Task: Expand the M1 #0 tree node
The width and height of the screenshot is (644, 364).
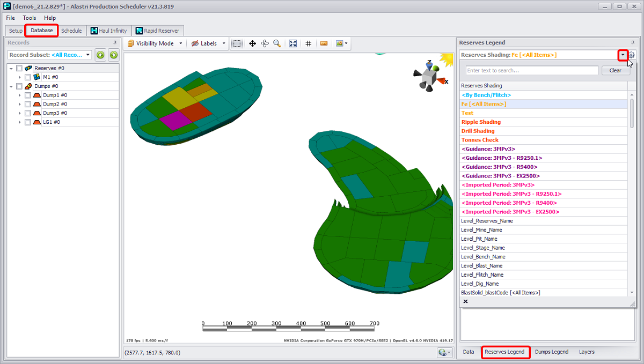Action: click(x=20, y=77)
